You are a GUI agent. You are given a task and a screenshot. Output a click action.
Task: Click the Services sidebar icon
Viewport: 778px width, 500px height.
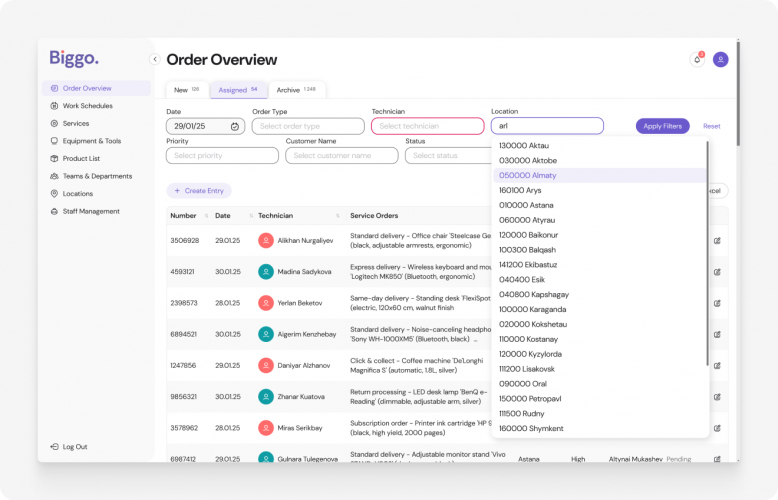(x=55, y=124)
